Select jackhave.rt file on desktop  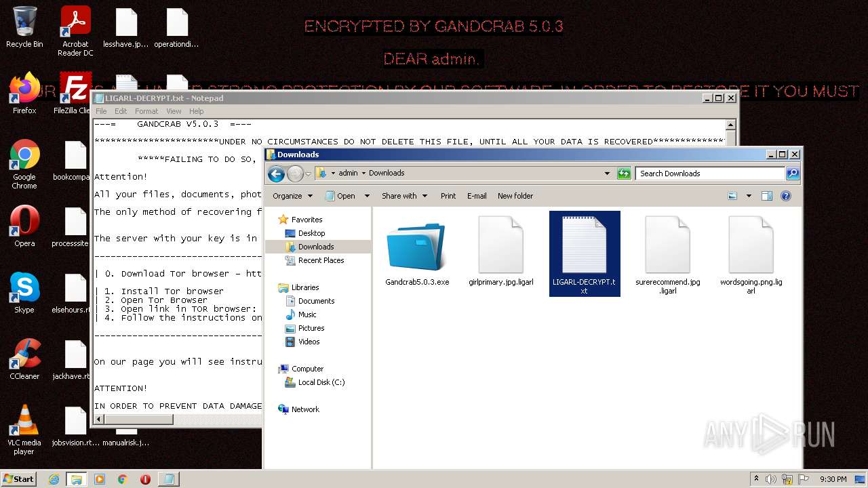click(x=72, y=360)
